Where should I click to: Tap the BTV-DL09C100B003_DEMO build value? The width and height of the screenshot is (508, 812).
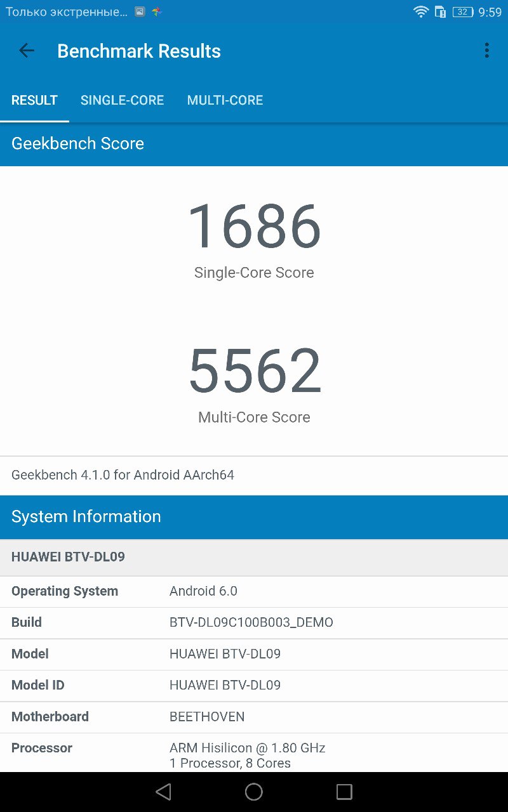(251, 622)
